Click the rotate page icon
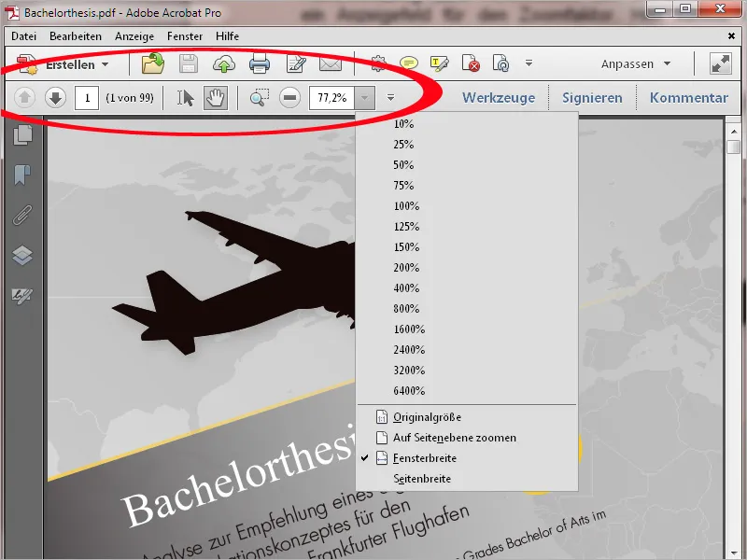The height and width of the screenshot is (560, 747). click(x=501, y=63)
